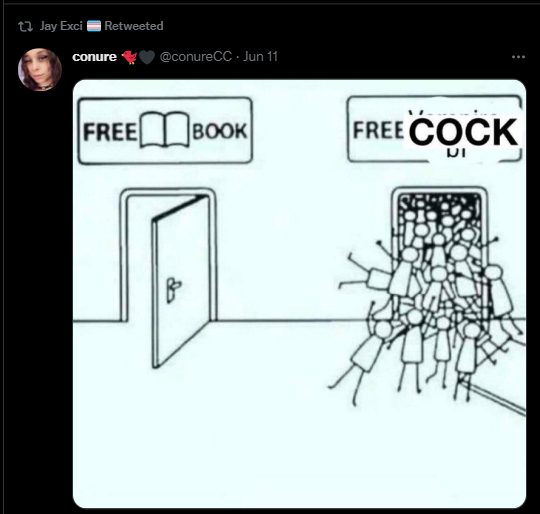Click the retweet arrows icon above the tweet

click(x=25, y=26)
